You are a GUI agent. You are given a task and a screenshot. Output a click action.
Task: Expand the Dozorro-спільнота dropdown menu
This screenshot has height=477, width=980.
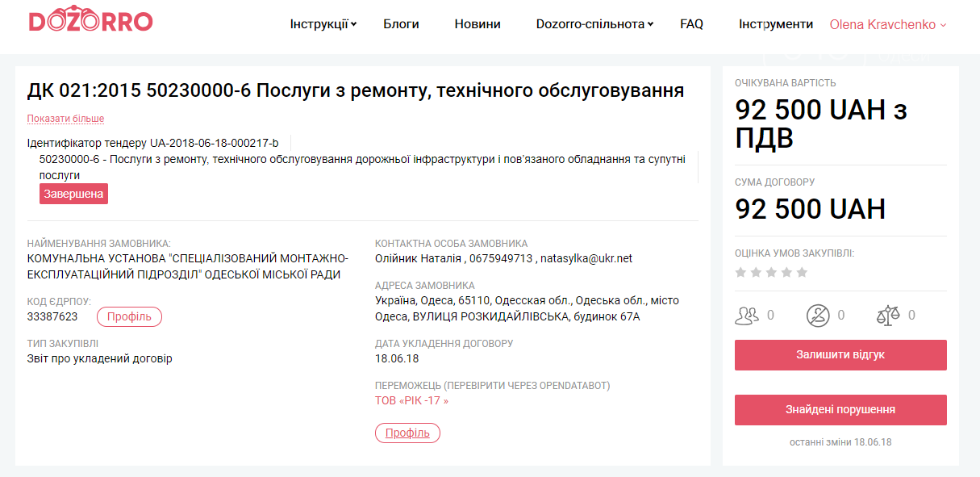click(594, 24)
